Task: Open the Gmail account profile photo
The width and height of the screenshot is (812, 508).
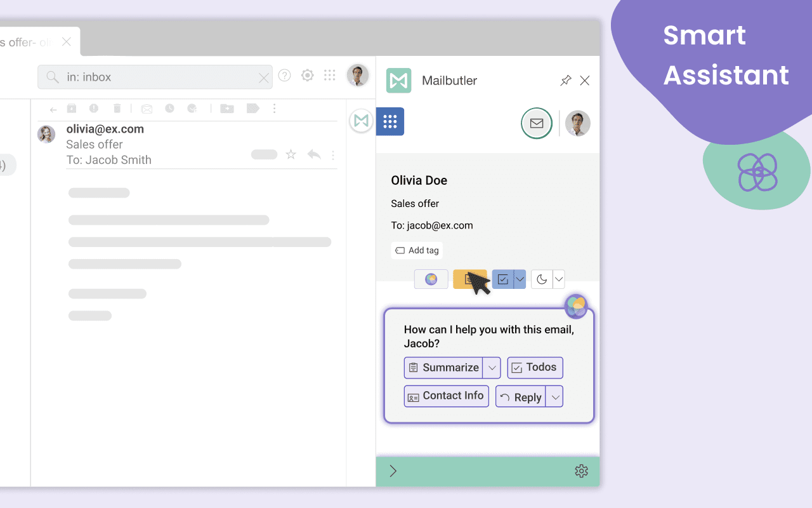Action: (x=358, y=76)
